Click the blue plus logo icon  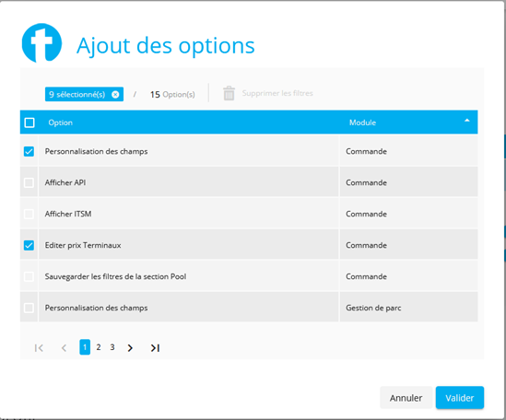[41, 42]
